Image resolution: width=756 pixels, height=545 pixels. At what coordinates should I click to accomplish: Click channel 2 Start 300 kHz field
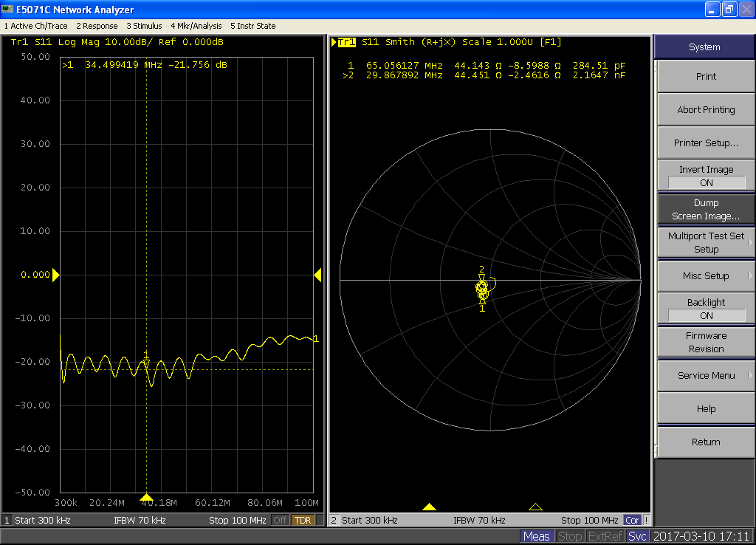click(369, 521)
